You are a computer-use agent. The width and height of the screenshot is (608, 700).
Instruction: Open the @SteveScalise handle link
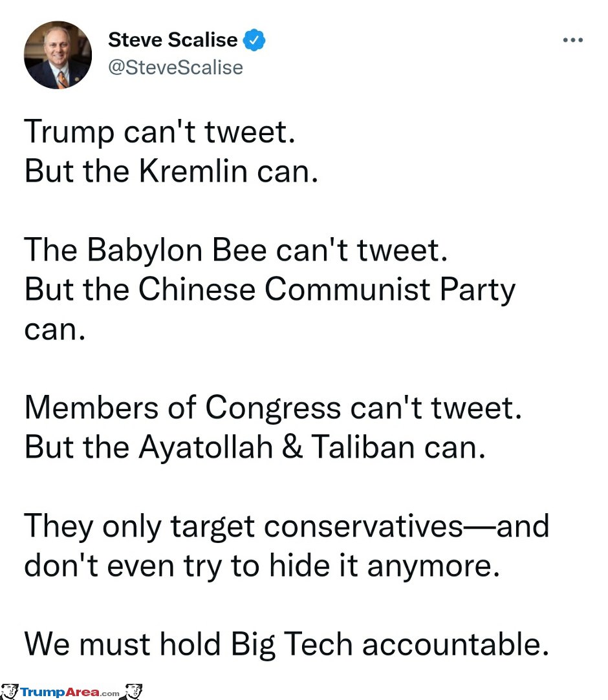click(x=175, y=67)
